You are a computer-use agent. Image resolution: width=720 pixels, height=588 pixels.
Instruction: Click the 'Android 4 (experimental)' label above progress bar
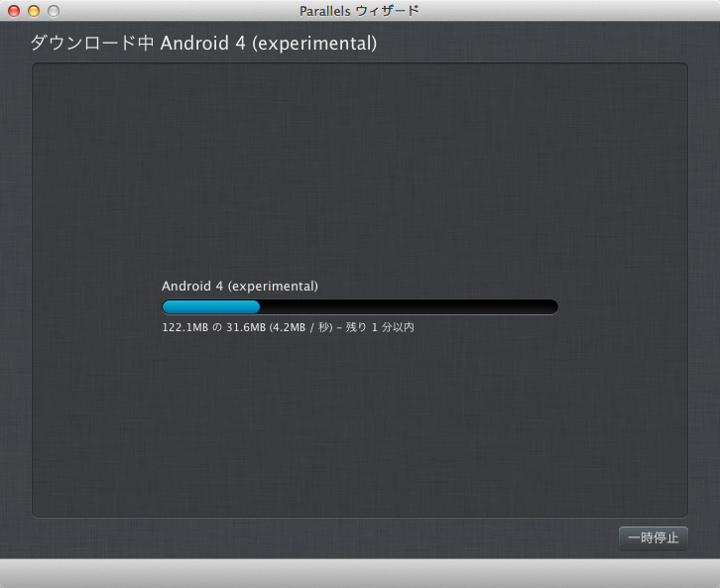[240, 287]
